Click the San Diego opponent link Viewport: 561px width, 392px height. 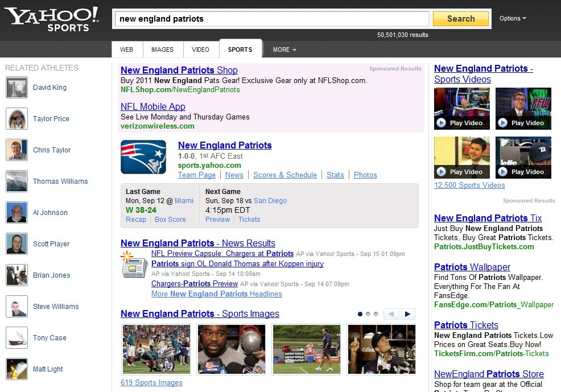click(270, 201)
